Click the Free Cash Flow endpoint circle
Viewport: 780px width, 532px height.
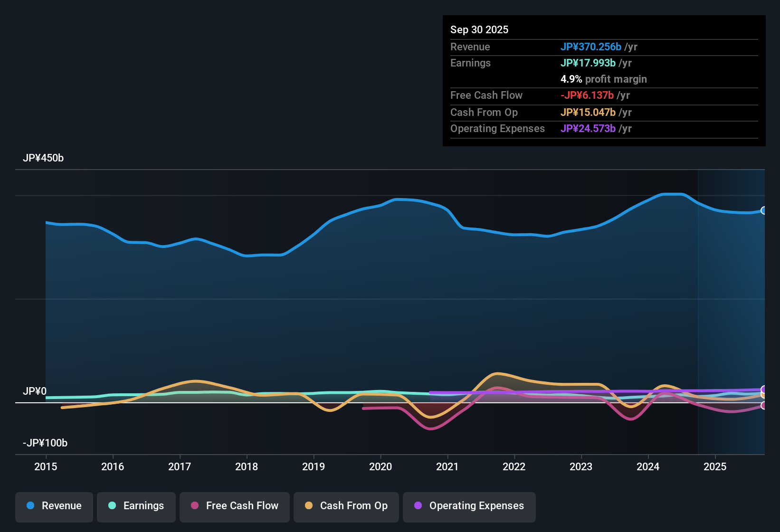(764, 406)
